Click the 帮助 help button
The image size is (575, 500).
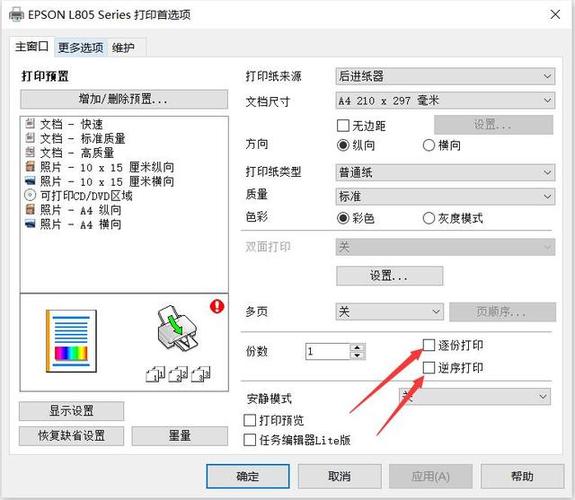pos(523,476)
